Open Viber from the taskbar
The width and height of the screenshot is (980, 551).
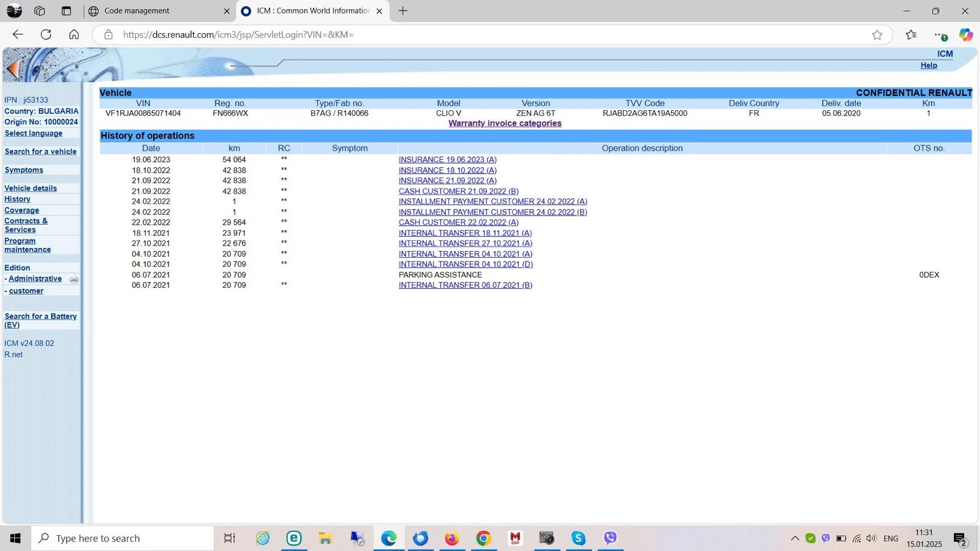(610, 538)
